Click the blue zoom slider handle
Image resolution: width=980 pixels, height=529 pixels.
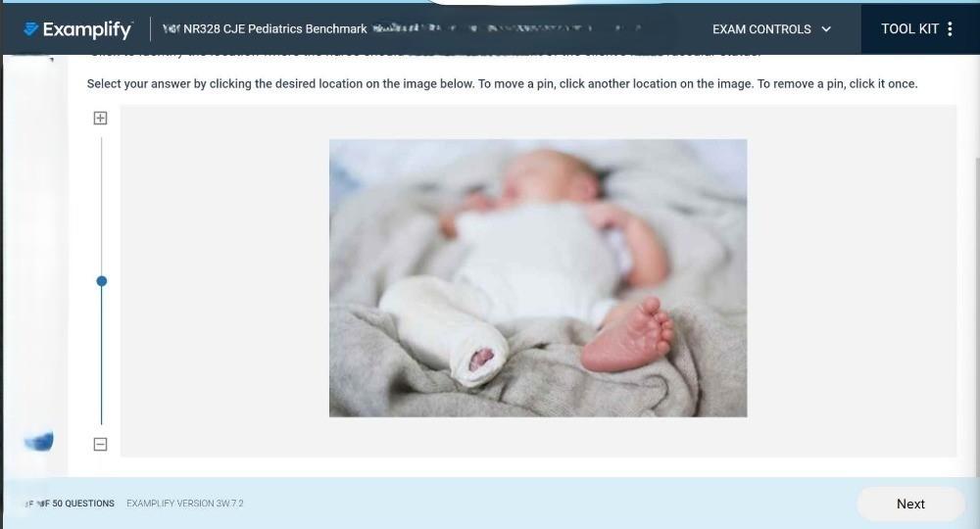pos(101,281)
